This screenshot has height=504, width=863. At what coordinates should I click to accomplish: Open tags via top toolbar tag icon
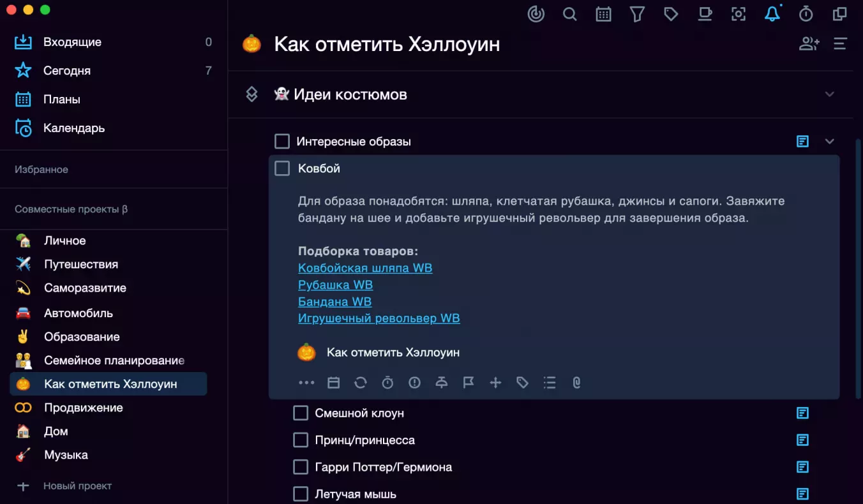click(x=671, y=14)
